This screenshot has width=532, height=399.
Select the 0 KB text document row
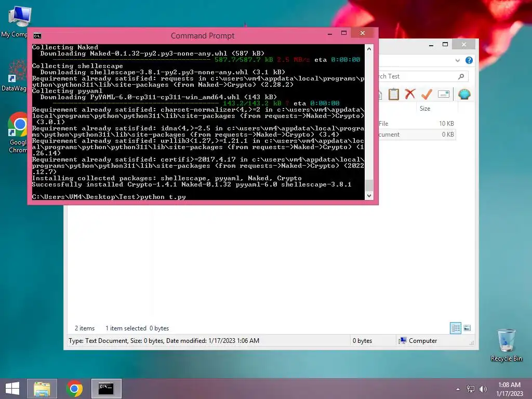(417, 135)
